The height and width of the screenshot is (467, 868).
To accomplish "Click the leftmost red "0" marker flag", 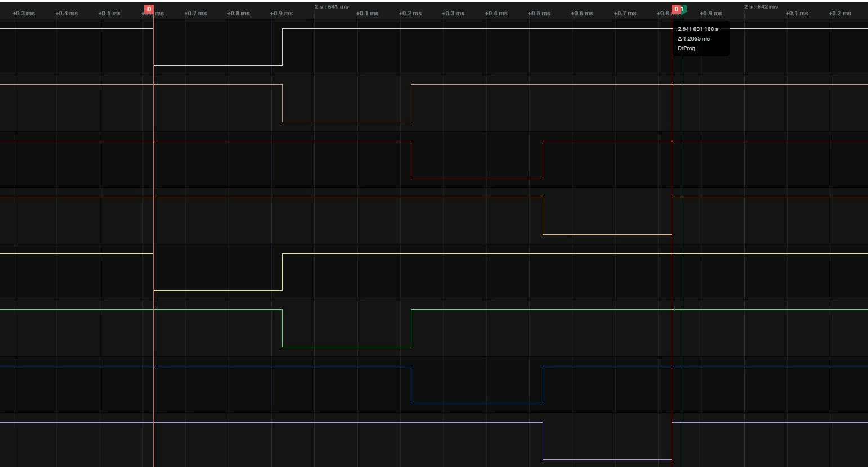I will tap(149, 9).
